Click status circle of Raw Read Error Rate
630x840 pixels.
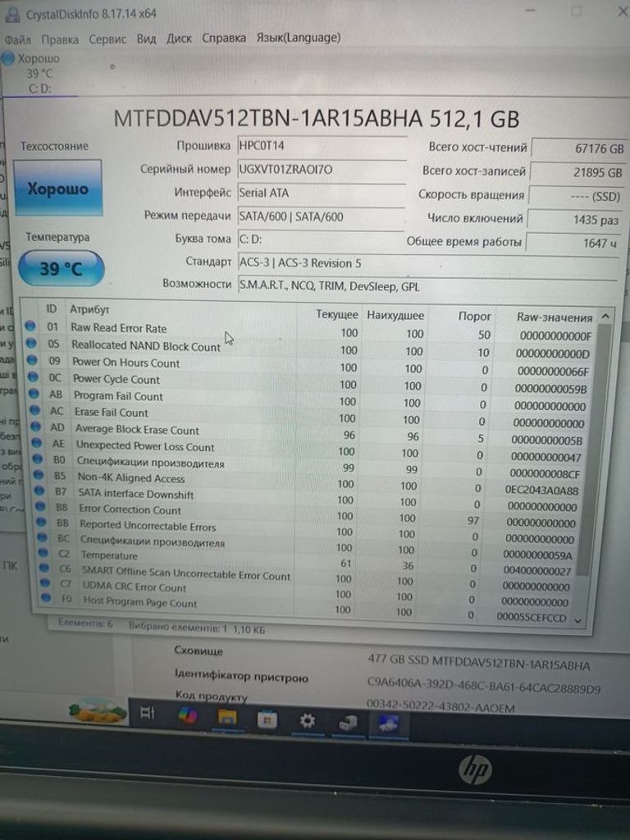click(x=30, y=326)
